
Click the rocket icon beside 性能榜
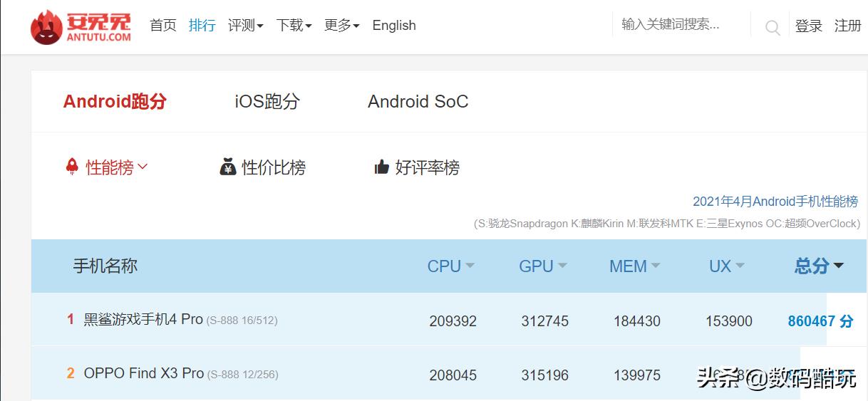coord(72,167)
